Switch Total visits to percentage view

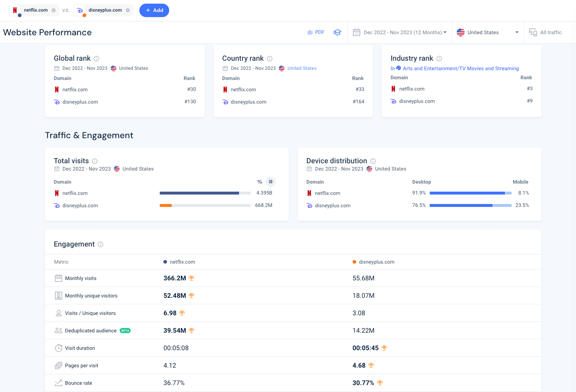[260, 182]
